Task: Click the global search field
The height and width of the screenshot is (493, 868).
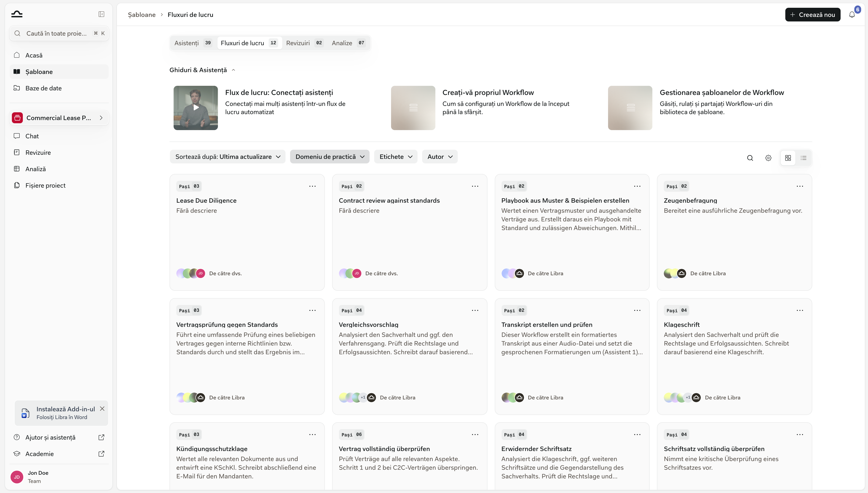Action: (x=59, y=34)
